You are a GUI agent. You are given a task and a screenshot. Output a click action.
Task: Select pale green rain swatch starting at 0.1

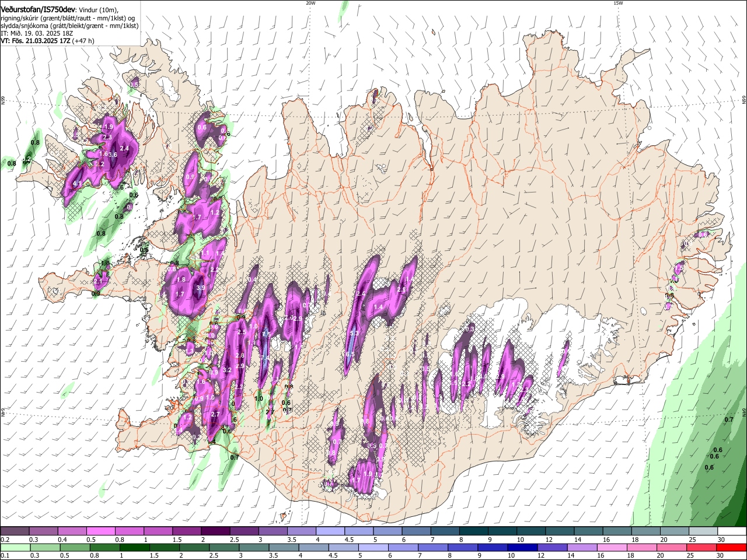coord(15,547)
